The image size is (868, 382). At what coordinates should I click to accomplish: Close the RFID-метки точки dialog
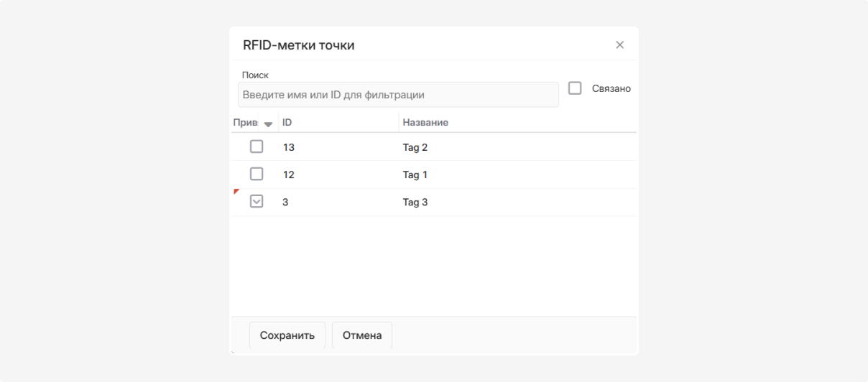(619, 45)
